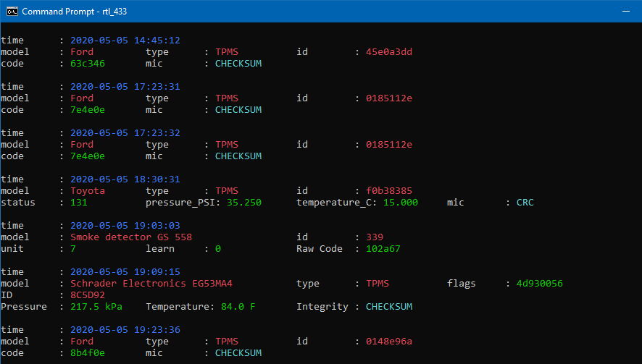The height and width of the screenshot is (364, 642).
Task: Click TPMS type in the 19:23:36 entry
Action: (227, 341)
